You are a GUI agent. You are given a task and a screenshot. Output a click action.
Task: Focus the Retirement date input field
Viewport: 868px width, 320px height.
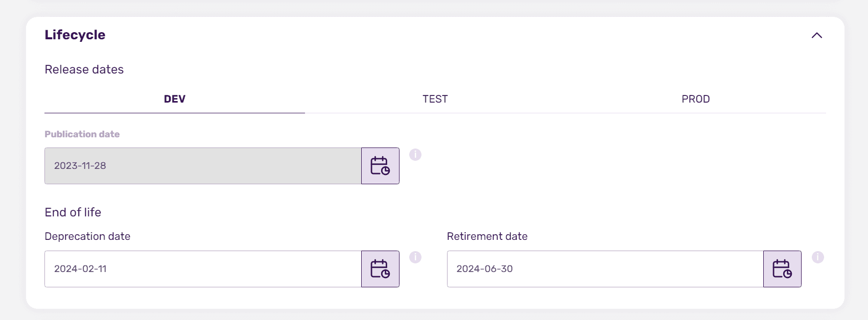tap(605, 269)
